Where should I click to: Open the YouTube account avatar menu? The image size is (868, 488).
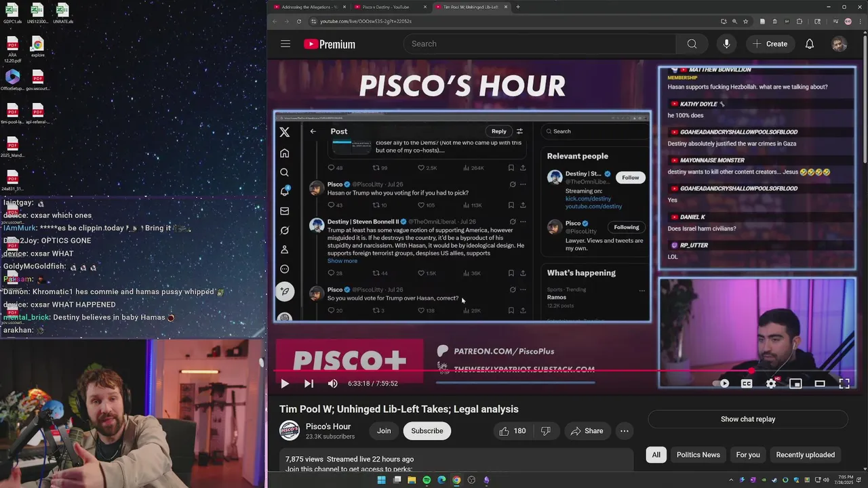pos(840,44)
